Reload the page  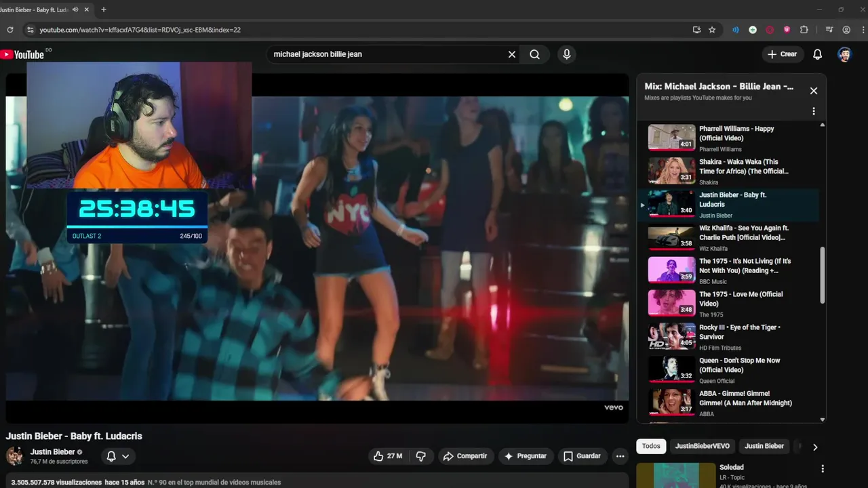[9, 30]
